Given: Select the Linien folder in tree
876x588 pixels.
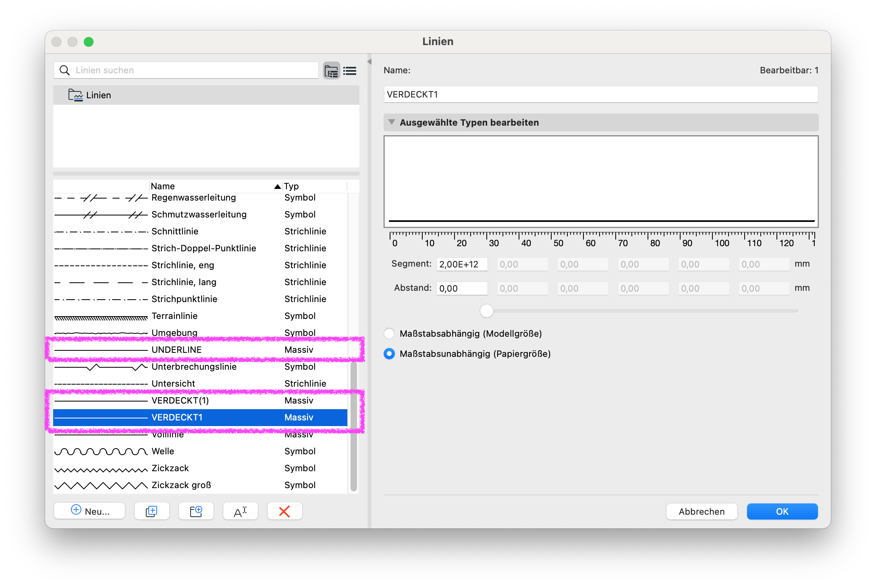Looking at the screenshot, I should (206, 95).
